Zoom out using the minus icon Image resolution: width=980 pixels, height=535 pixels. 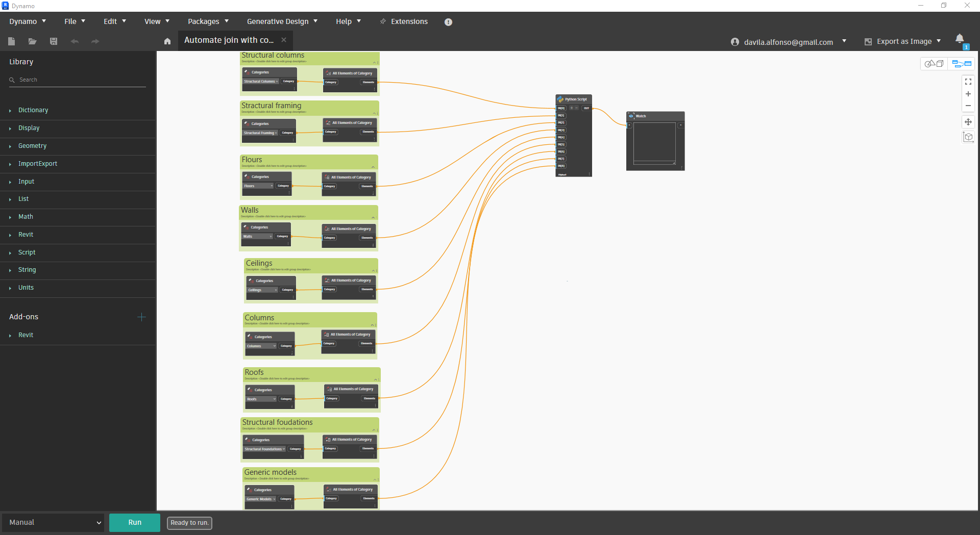[x=968, y=106]
